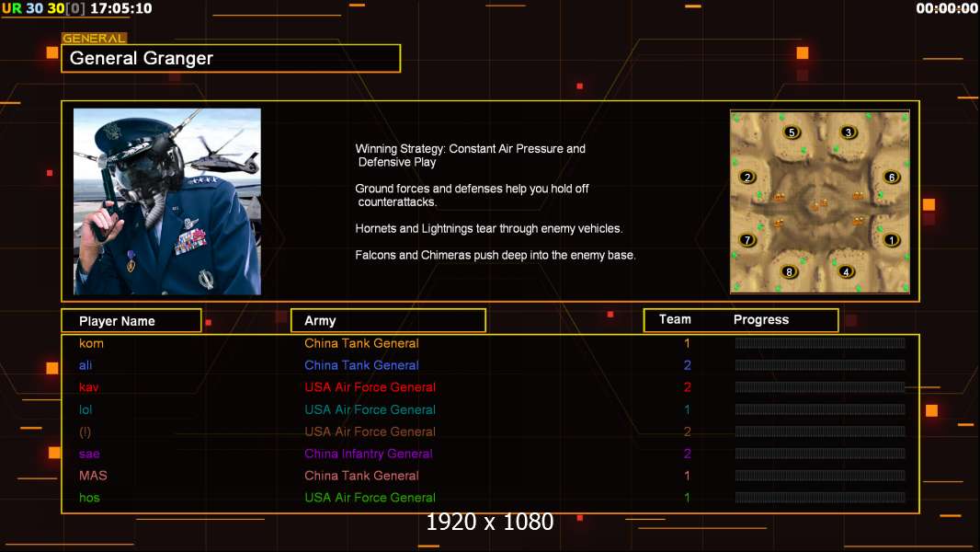Click kav's USA Air Force General army
Screen dimensions: 980x552
click(370, 387)
